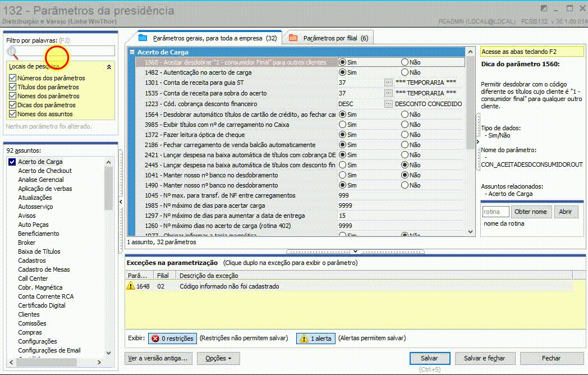
Task: Click the Salvar button
Action: pyautogui.click(x=429, y=358)
